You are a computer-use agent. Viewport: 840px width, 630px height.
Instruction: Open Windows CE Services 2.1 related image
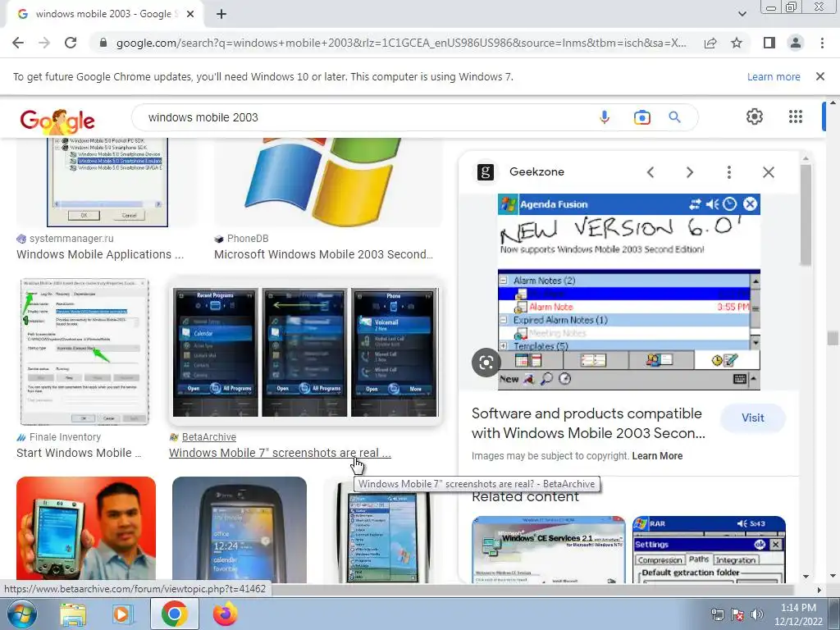[549, 550]
